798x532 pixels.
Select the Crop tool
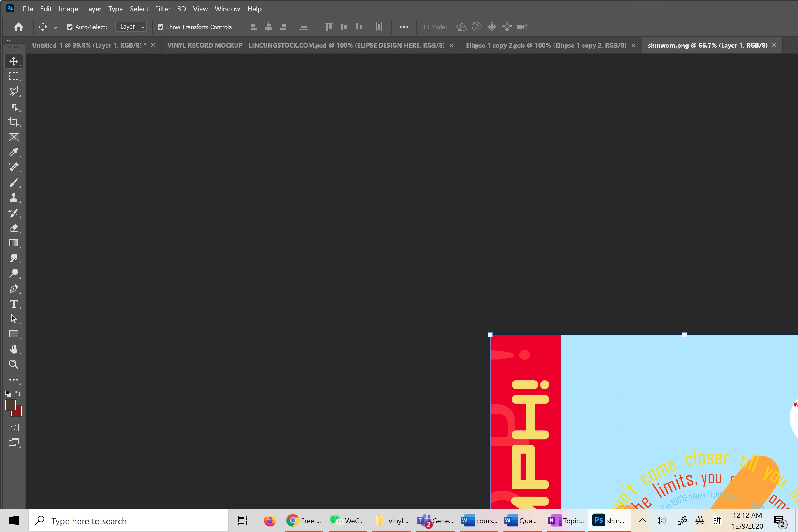click(x=14, y=122)
